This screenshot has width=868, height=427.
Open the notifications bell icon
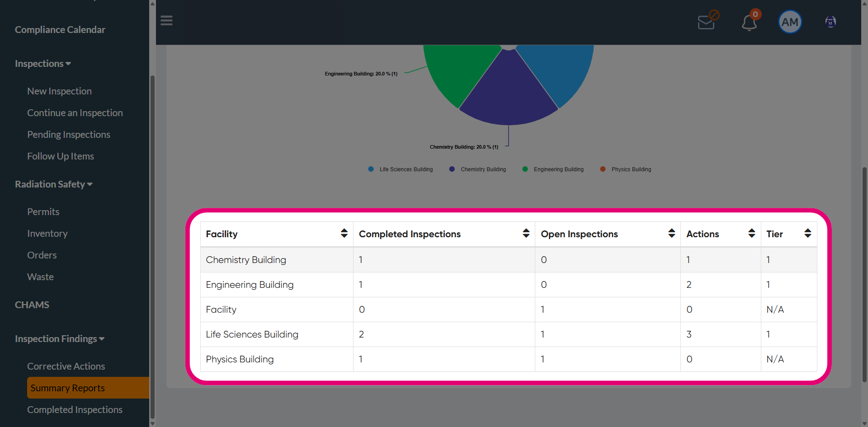(x=750, y=21)
